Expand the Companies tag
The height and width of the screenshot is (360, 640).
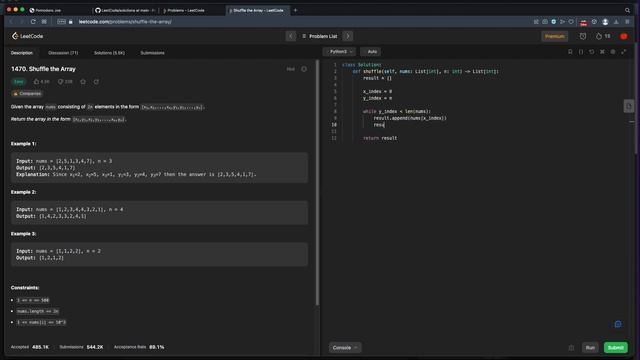27,93
